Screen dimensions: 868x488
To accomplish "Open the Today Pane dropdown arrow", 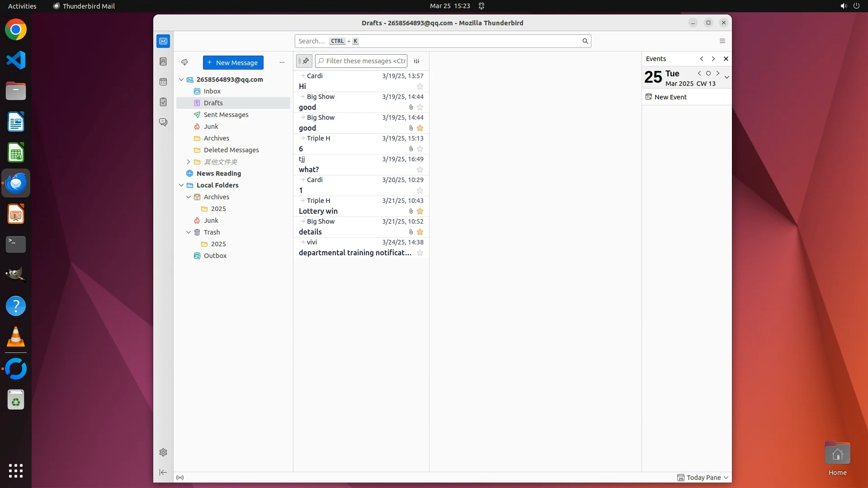I will click(x=726, y=478).
